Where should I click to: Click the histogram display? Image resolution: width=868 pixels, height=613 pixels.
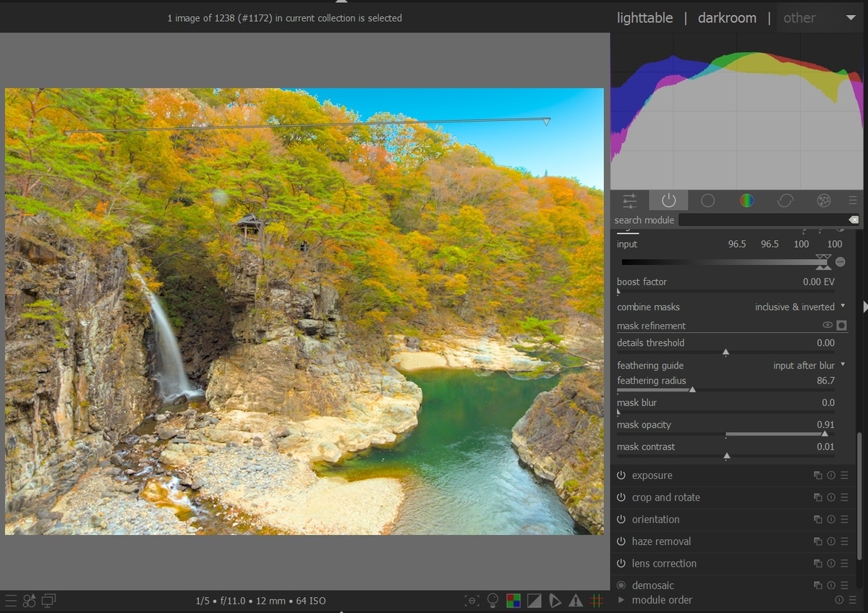737,111
